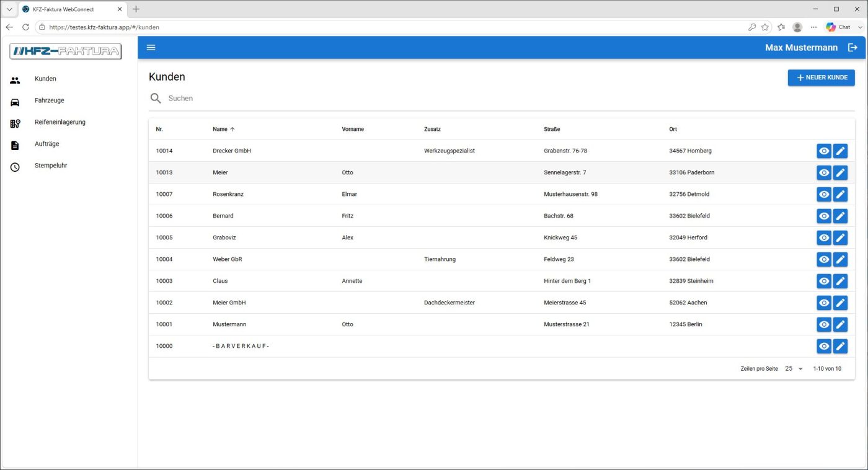Open the browser three-dots settings menu
Image resolution: width=868 pixels, height=470 pixels.
coord(813,27)
